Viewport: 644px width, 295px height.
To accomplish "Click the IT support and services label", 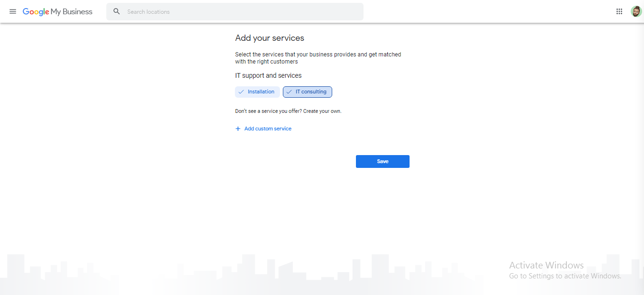I will click(268, 75).
